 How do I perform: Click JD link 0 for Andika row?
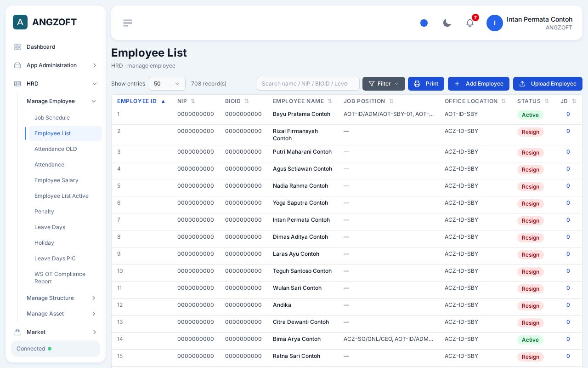tap(568, 305)
